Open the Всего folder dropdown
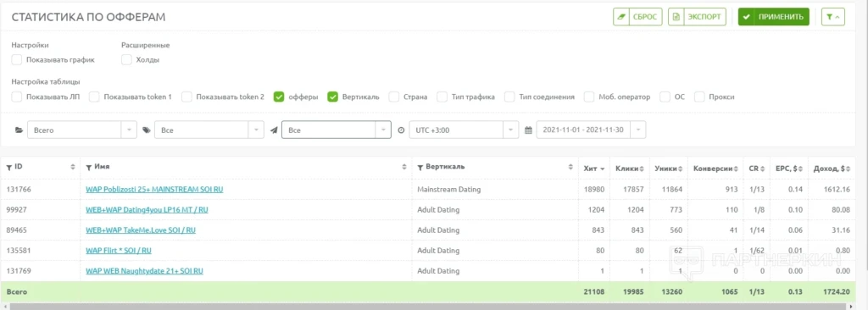 pos(81,130)
